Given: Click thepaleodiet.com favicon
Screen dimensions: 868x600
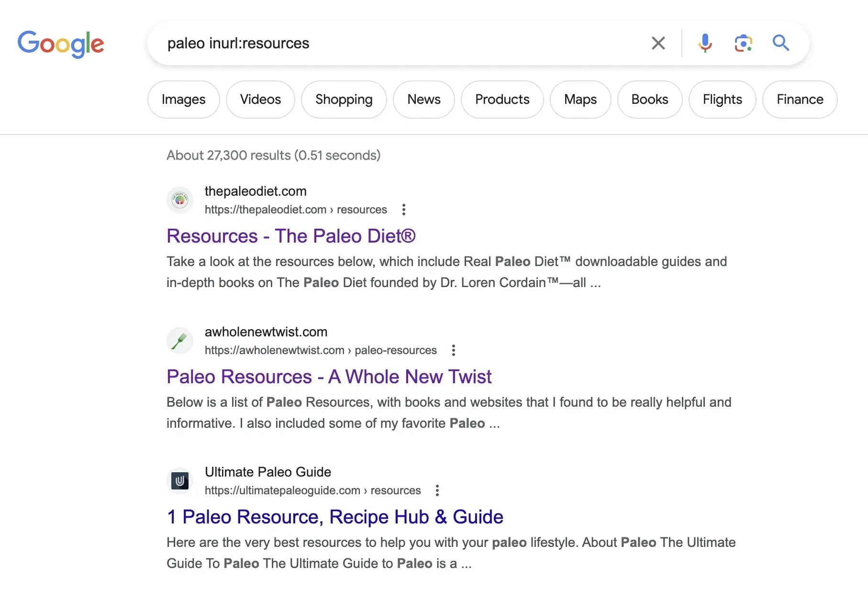Looking at the screenshot, I should (180, 200).
